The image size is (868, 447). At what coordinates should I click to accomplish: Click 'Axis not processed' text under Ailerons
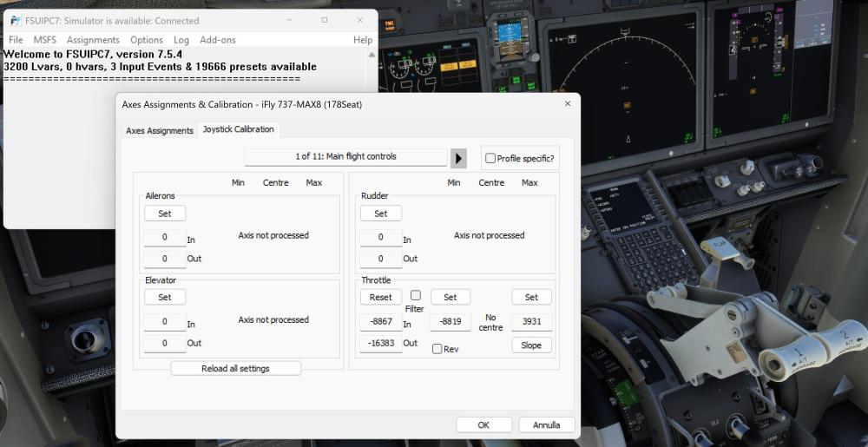tap(273, 235)
